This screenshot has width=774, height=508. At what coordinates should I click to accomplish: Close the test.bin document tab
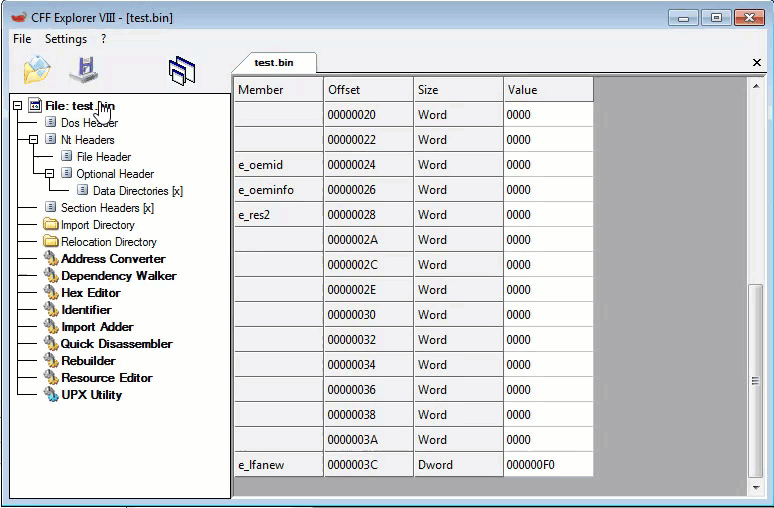757,62
